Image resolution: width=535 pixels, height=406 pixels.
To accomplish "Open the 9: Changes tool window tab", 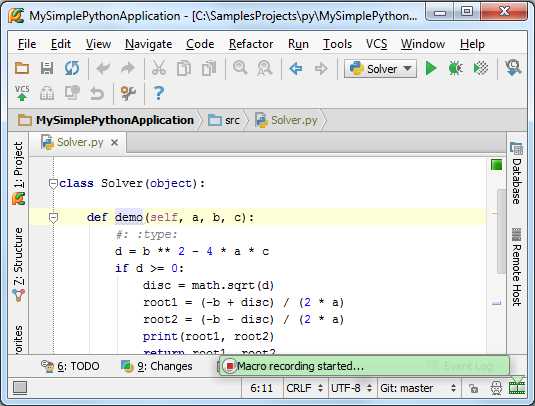I will coord(157,366).
